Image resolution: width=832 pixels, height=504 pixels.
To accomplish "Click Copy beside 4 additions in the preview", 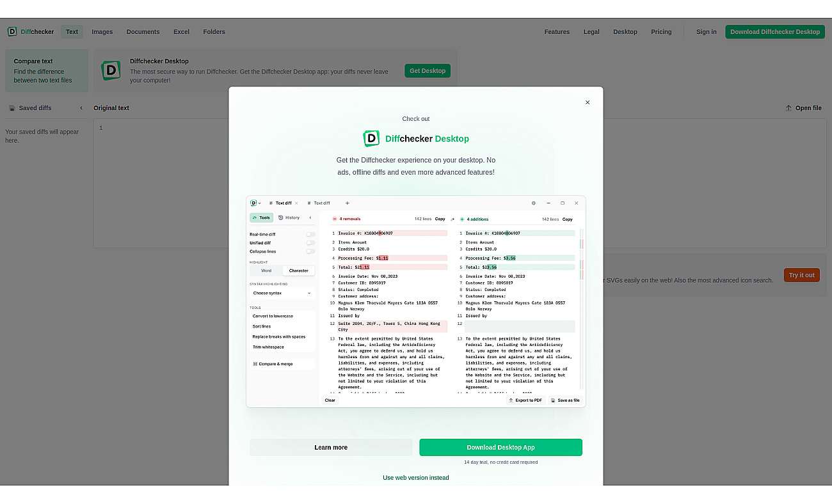I will (x=568, y=219).
